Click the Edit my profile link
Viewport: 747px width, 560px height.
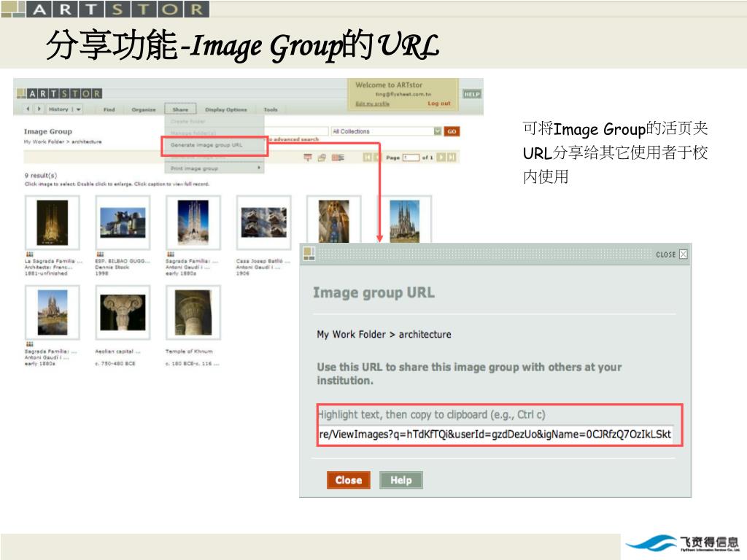point(372,104)
